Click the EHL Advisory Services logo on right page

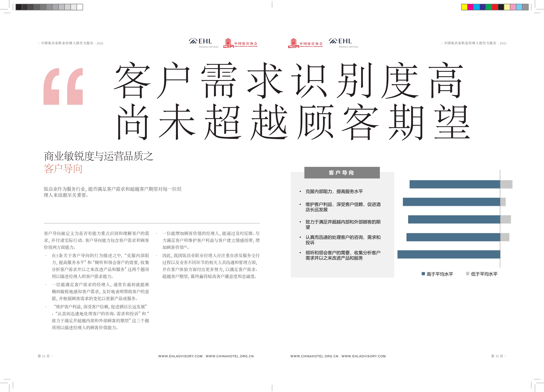(343, 43)
